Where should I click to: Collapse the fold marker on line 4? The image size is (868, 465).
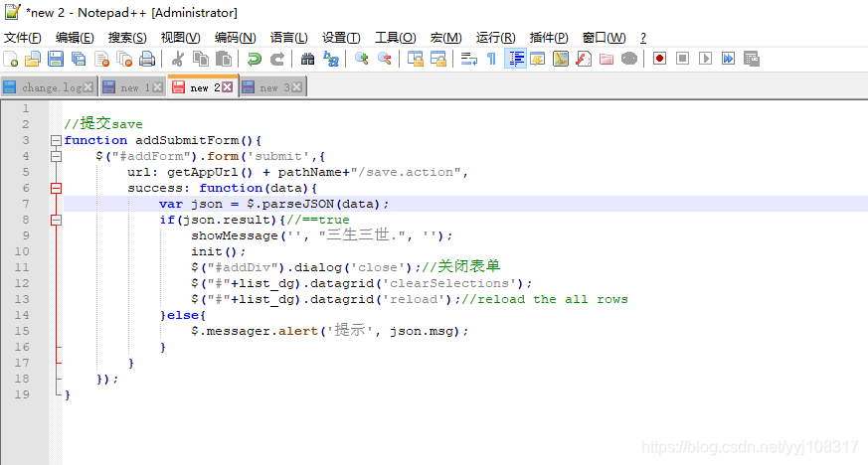(56, 156)
